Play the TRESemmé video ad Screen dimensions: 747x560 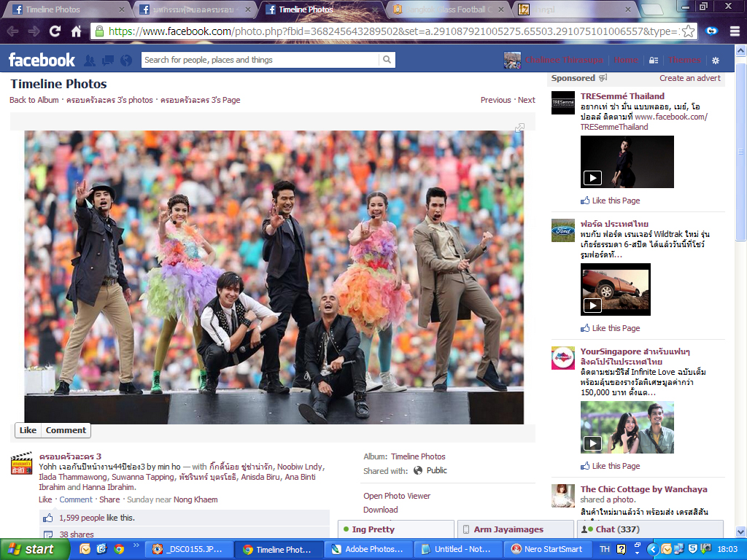pyautogui.click(x=592, y=178)
